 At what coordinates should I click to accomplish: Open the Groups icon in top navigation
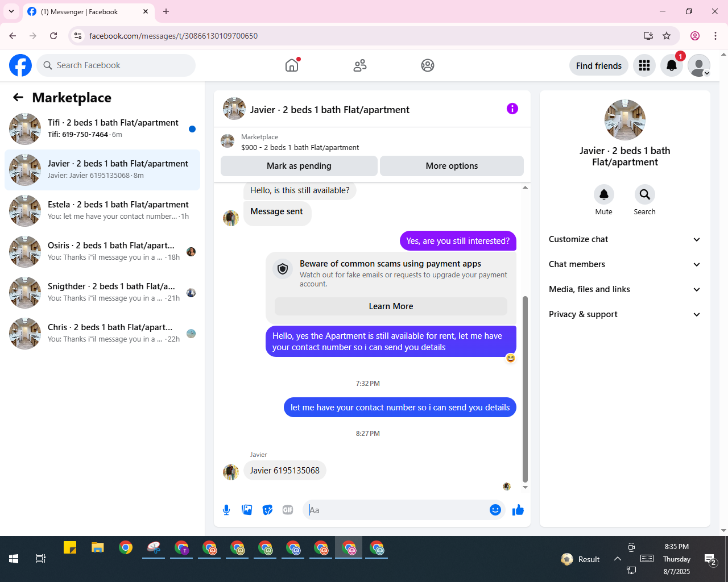[428, 65]
